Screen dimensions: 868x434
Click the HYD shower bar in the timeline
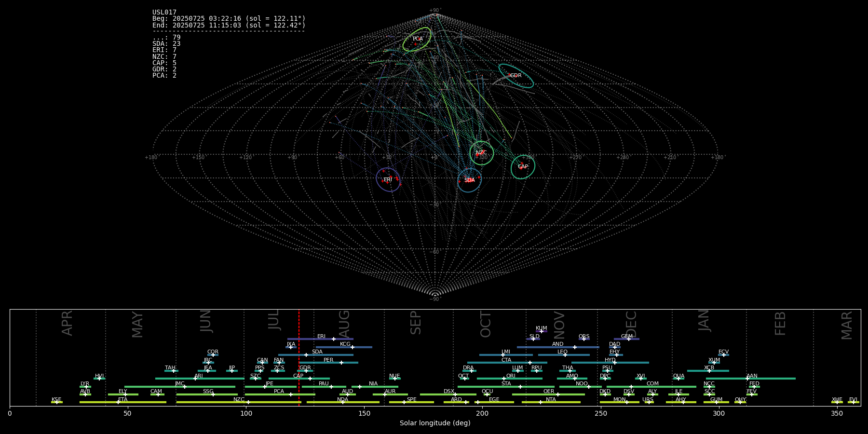pos(610,363)
